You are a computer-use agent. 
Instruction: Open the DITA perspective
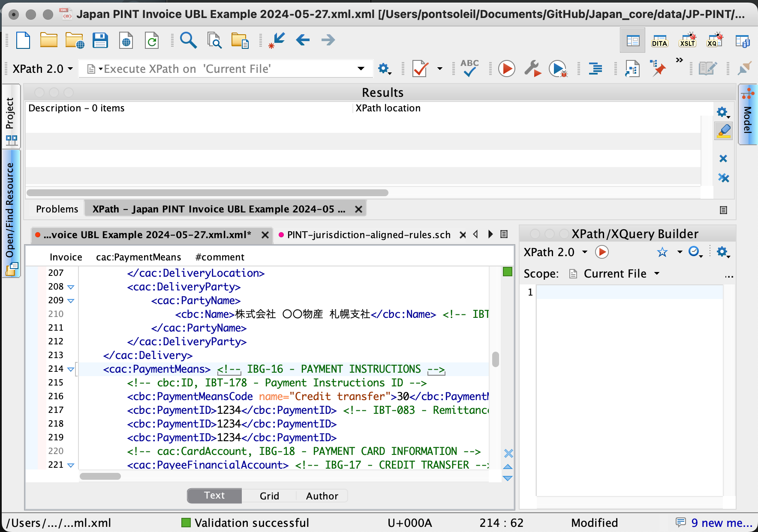(x=659, y=41)
